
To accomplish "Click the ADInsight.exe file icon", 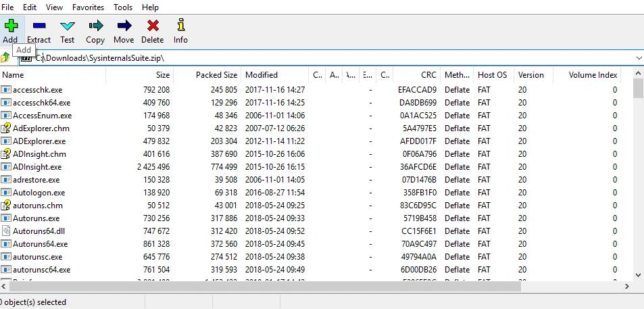I will pos(6,167).
